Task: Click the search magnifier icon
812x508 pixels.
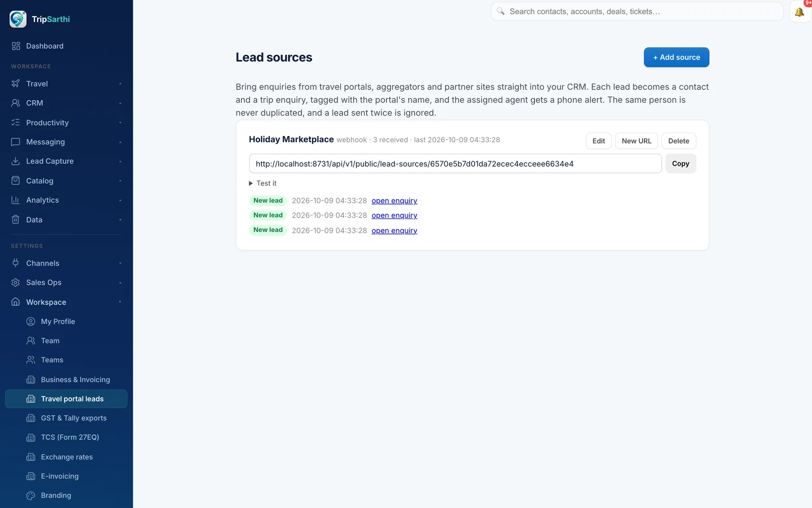Action: click(501, 11)
